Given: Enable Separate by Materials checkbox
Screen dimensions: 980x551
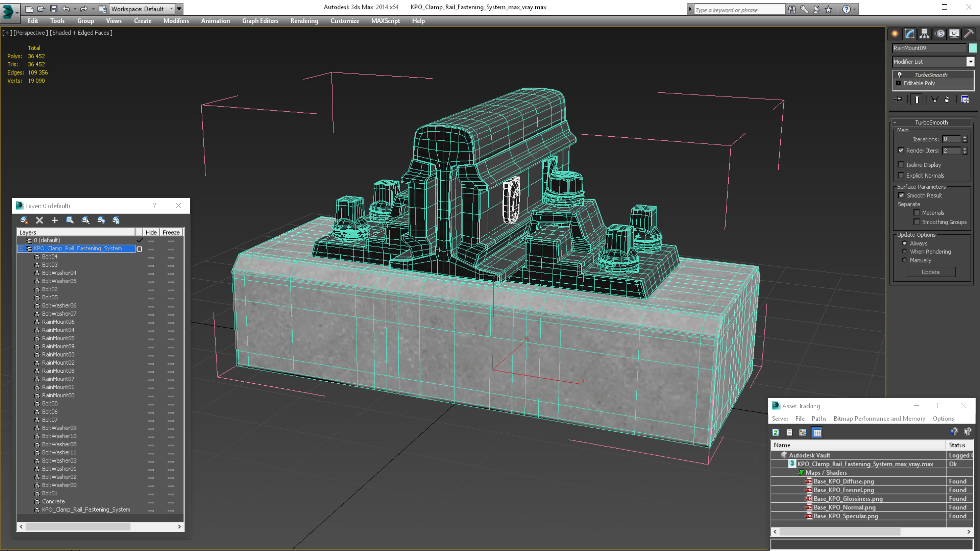Looking at the screenshot, I should [916, 213].
